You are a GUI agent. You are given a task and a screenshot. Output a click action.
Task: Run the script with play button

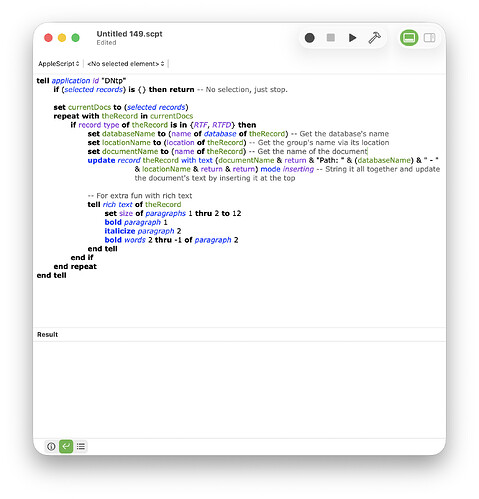tap(352, 38)
